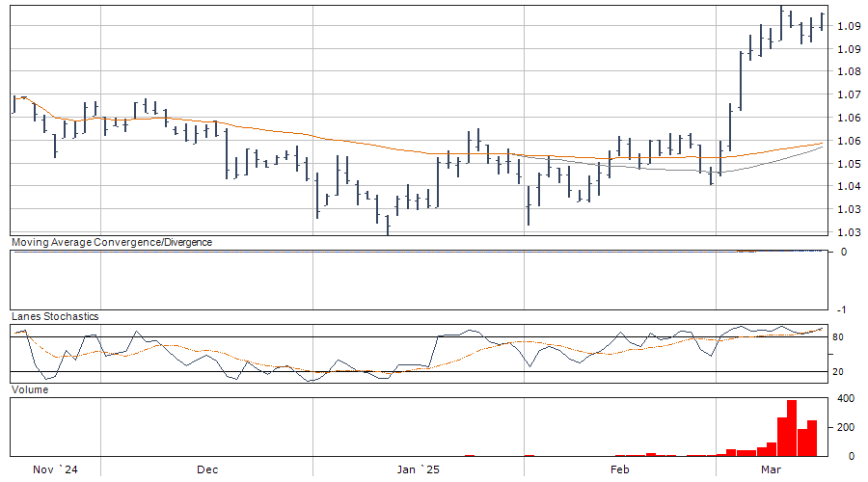Viewport: 868px width, 482px height.
Task: Click the 200 label on volume axis
Action: point(845,427)
